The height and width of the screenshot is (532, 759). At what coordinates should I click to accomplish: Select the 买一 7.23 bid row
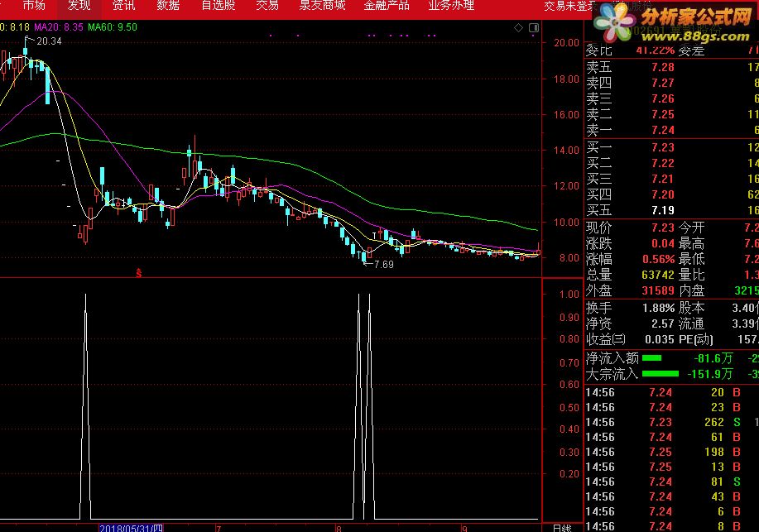[x=671, y=147]
